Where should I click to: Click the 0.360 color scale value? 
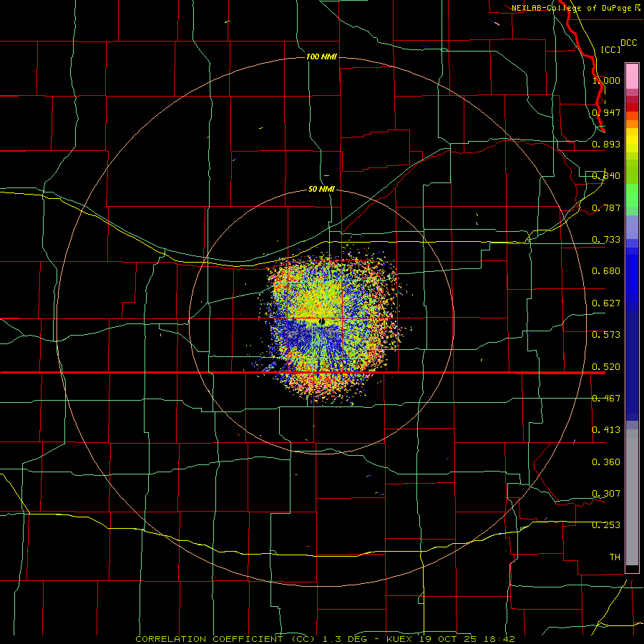(x=606, y=462)
